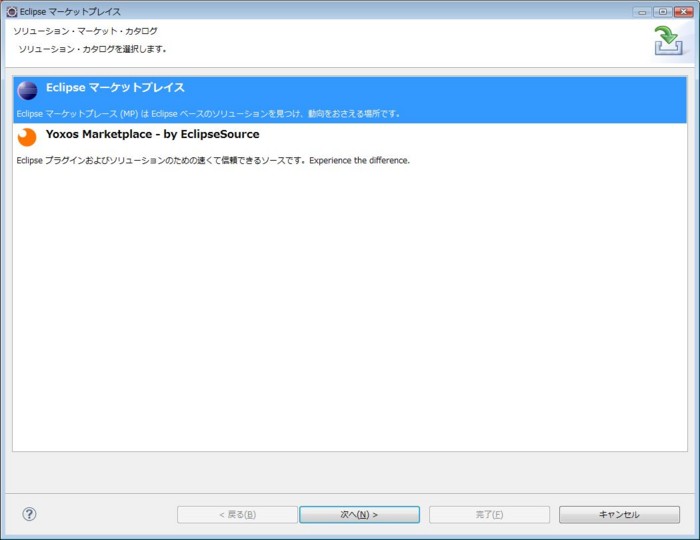Image resolution: width=700 pixels, height=540 pixels.
Task: Close the dialog with the red X
Action: [x=683, y=12]
